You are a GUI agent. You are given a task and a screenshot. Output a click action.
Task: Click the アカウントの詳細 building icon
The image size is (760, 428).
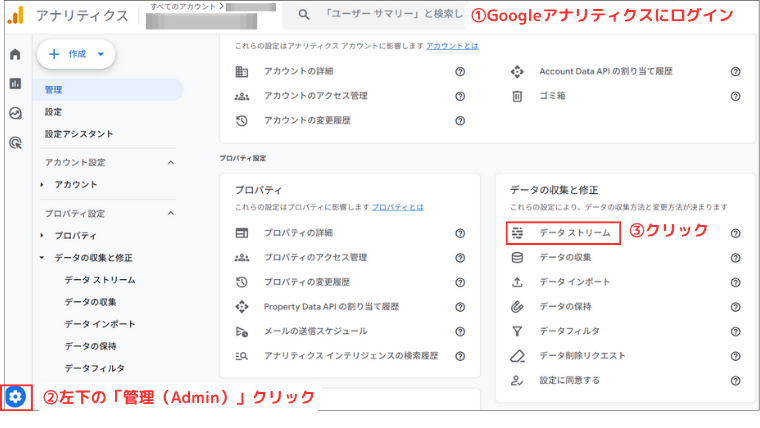(x=242, y=72)
